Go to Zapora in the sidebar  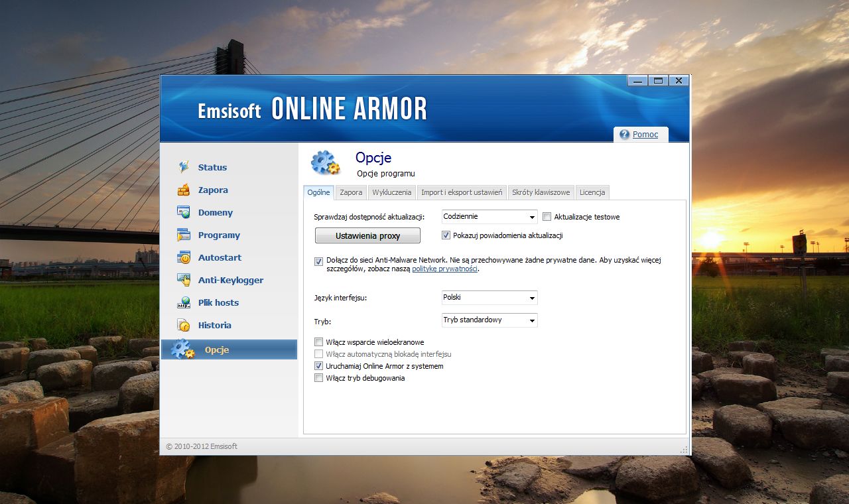click(213, 190)
